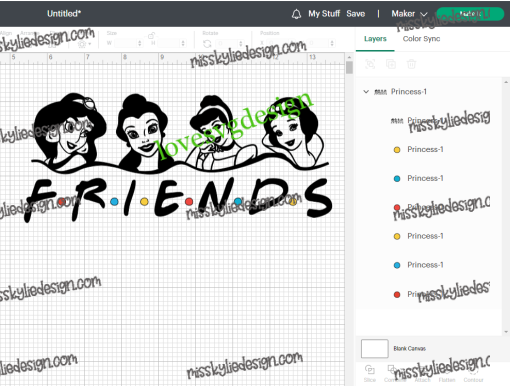Open the Maker machine dropdown

pyautogui.click(x=409, y=14)
